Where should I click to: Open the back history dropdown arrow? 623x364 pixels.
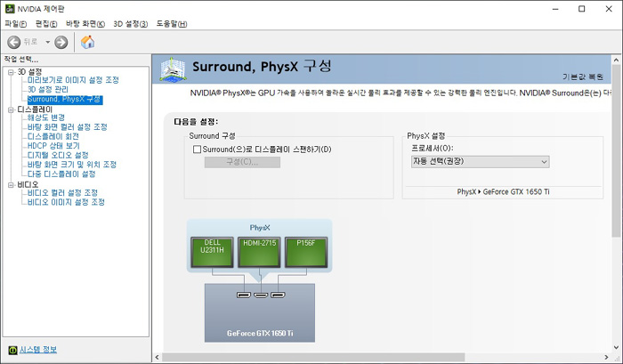(x=48, y=42)
